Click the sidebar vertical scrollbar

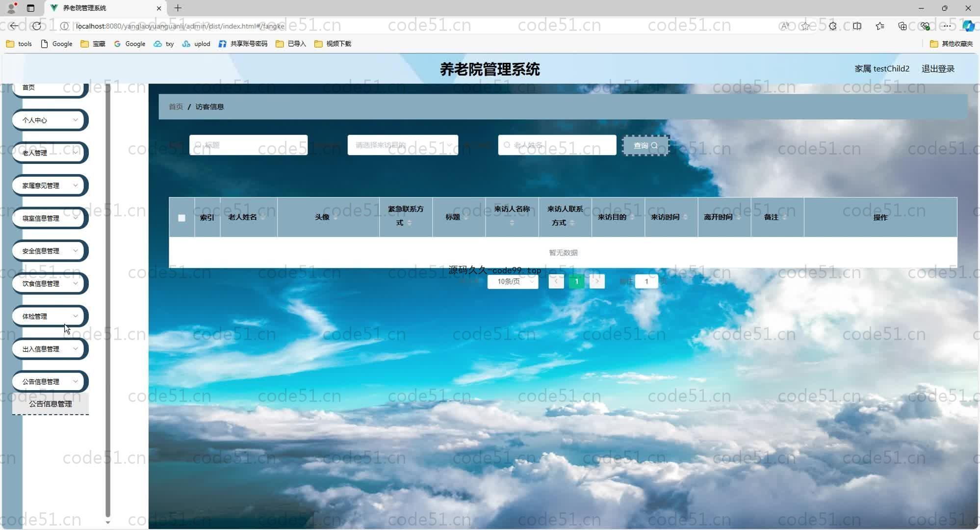[108, 300]
